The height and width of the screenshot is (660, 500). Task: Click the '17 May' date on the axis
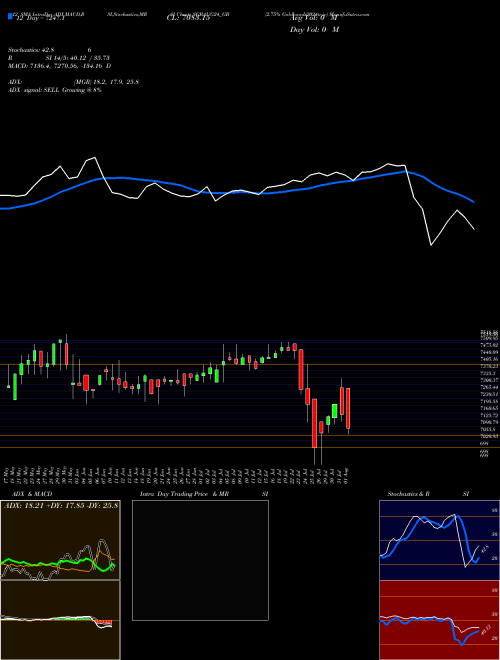point(8,474)
